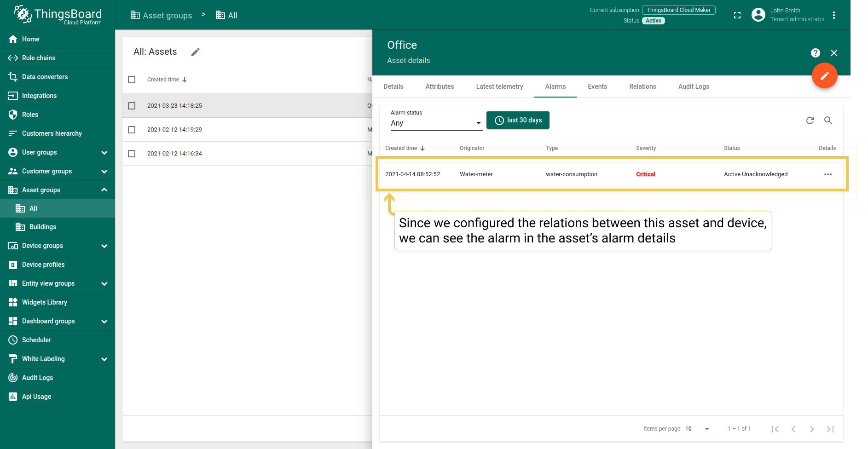
Task: Select the Alarms tab
Action: click(556, 86)
